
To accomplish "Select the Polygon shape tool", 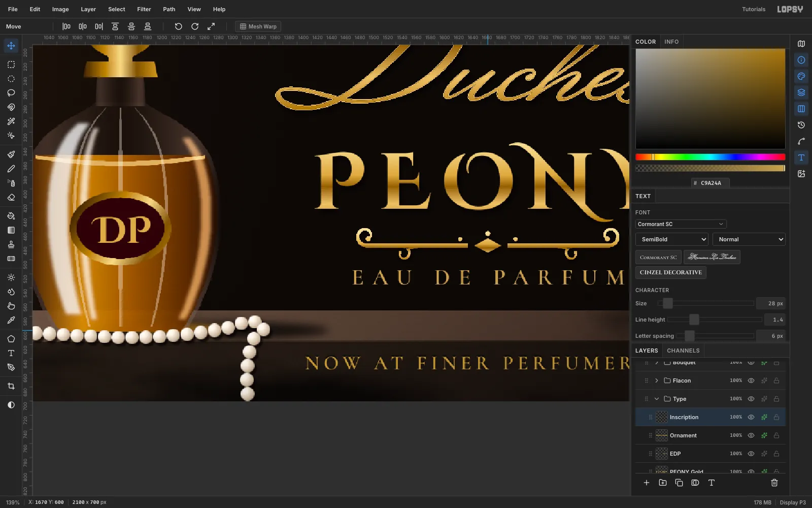I will 11,339.
